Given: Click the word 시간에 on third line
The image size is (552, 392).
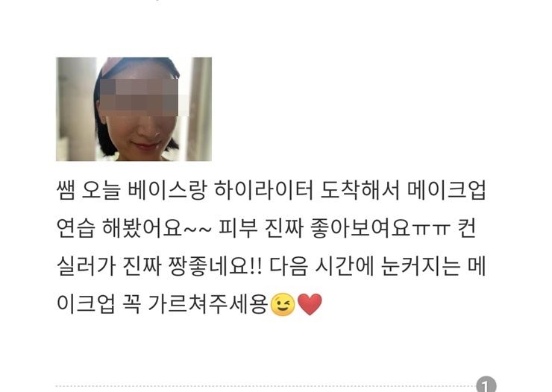Looking at the screenshot, I should pos(344,266).
